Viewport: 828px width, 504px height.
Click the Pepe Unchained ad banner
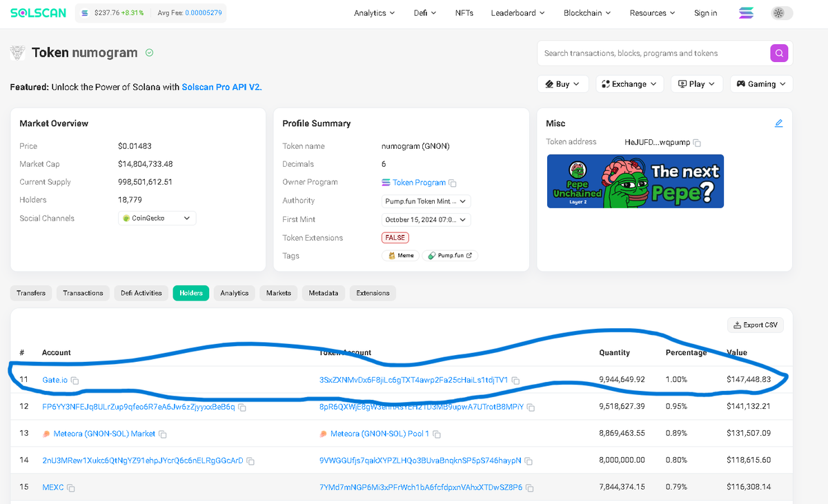(635, 181)
